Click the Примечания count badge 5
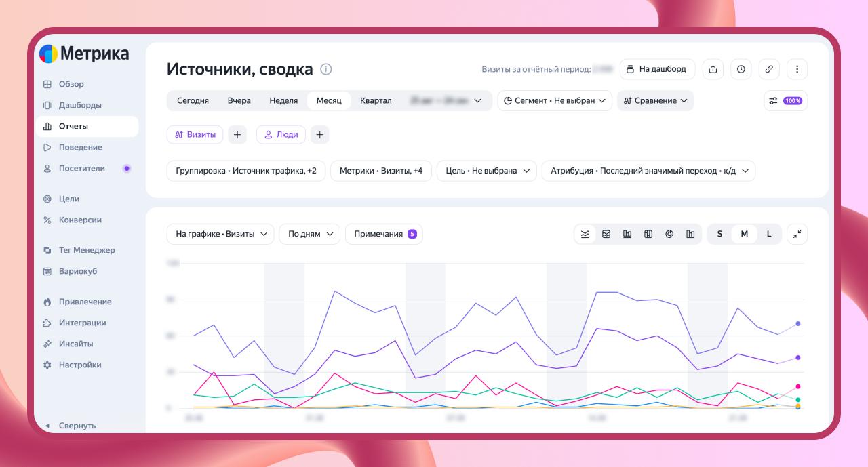Screen dimensions: 868x467 tap(412, 234)
